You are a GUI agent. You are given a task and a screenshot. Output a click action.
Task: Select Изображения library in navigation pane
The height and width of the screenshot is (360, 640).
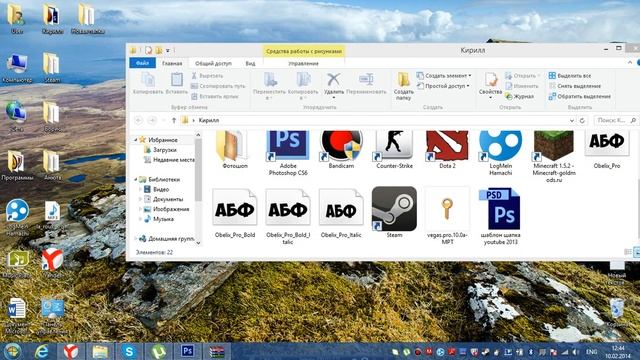click(167, 209)
